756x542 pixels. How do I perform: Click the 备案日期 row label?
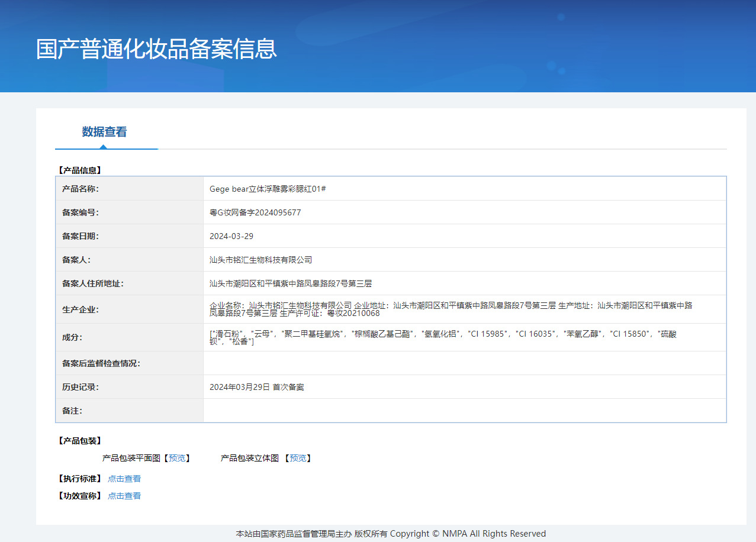(x=80, y=236)
